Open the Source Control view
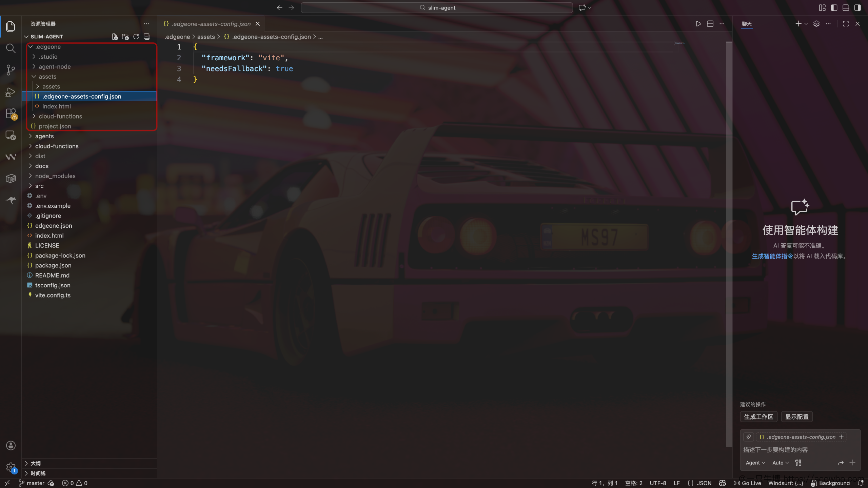868x488 pixels. click(x=11, y=70)
